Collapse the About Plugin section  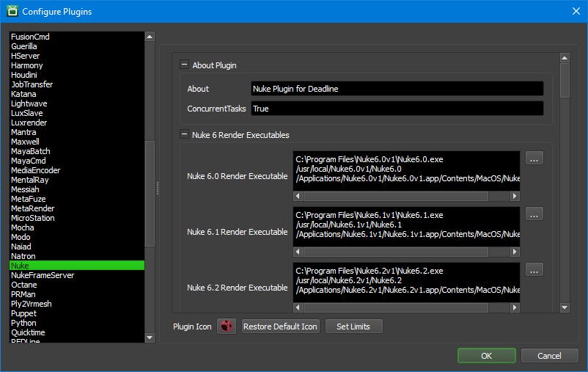point(184,65)
